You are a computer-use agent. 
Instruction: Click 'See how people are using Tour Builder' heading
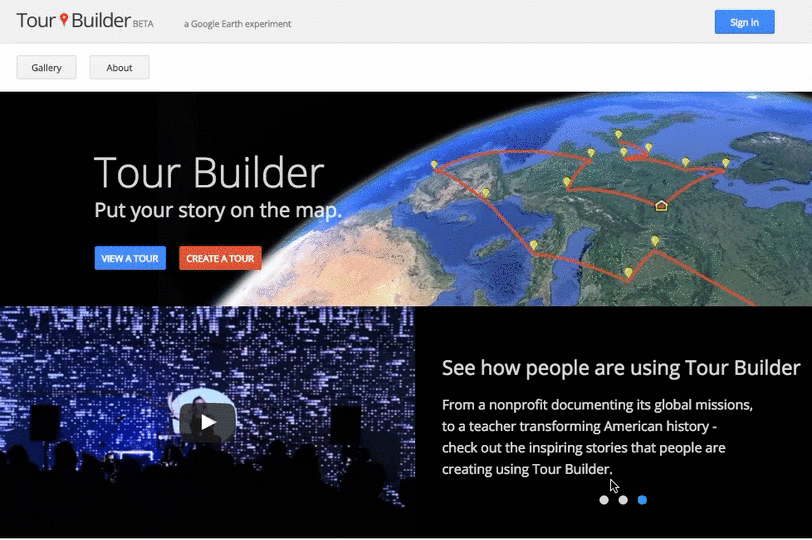[x=621, y=368]
